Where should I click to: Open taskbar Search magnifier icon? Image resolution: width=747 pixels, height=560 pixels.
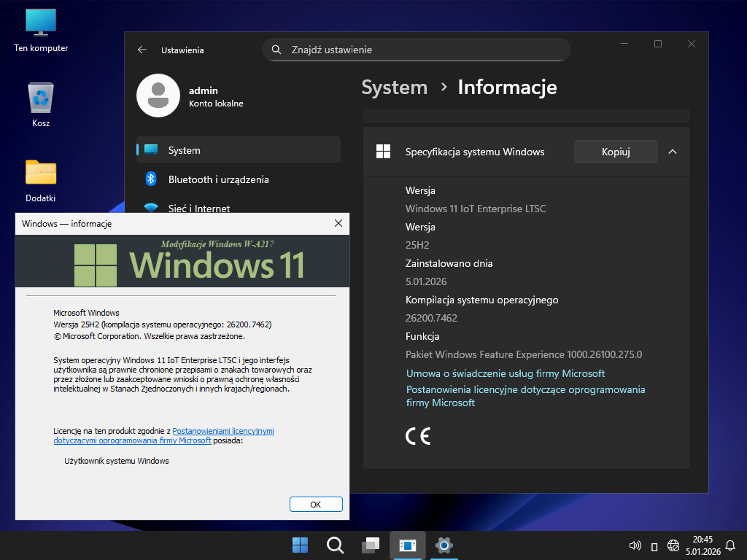pos(335,545)
